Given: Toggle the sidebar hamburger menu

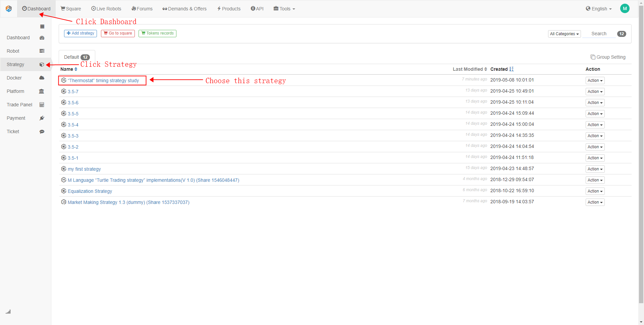Looking at the screenshot, I should coord(42,26).
